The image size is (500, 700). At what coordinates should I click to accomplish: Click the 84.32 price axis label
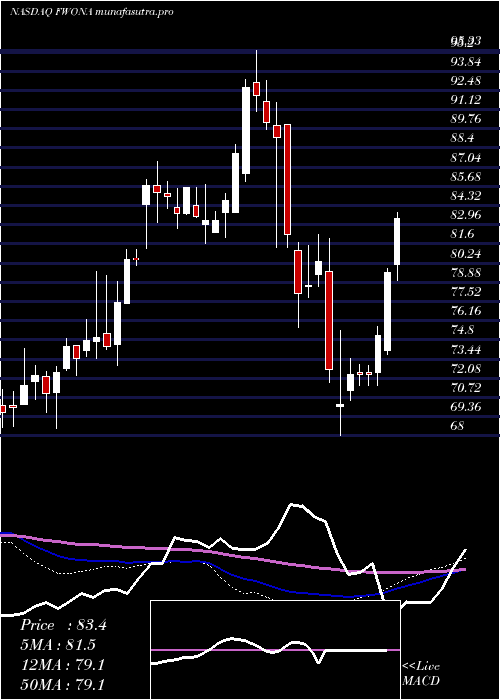point(466,196)
